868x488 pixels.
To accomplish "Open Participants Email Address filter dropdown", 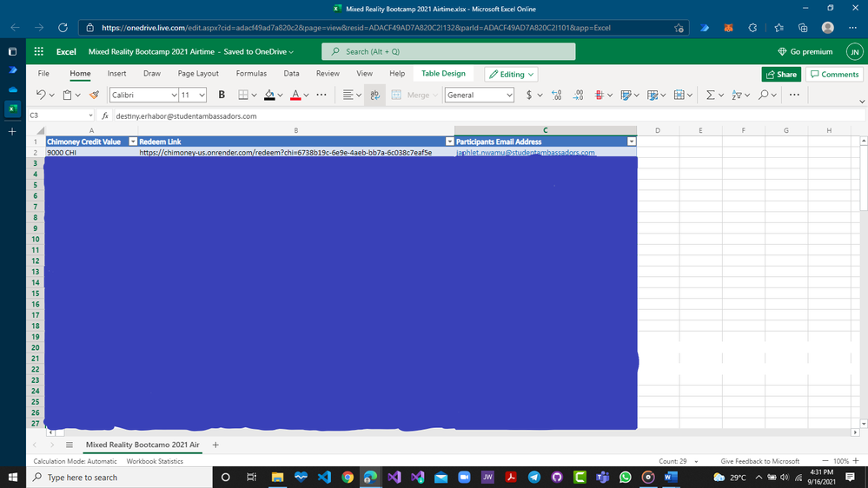I will click(x=631, y=142).
